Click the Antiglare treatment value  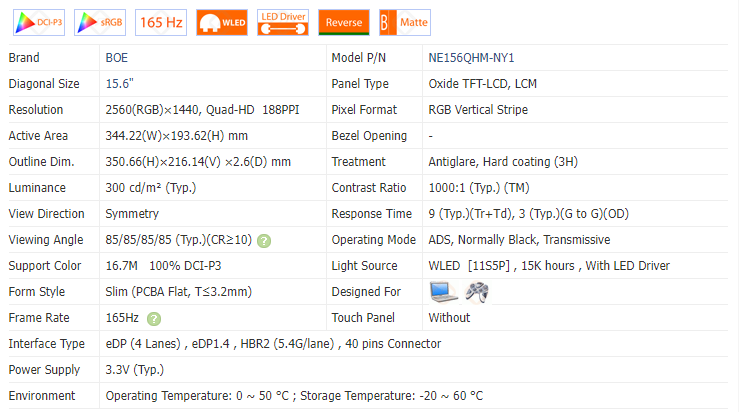502,162
